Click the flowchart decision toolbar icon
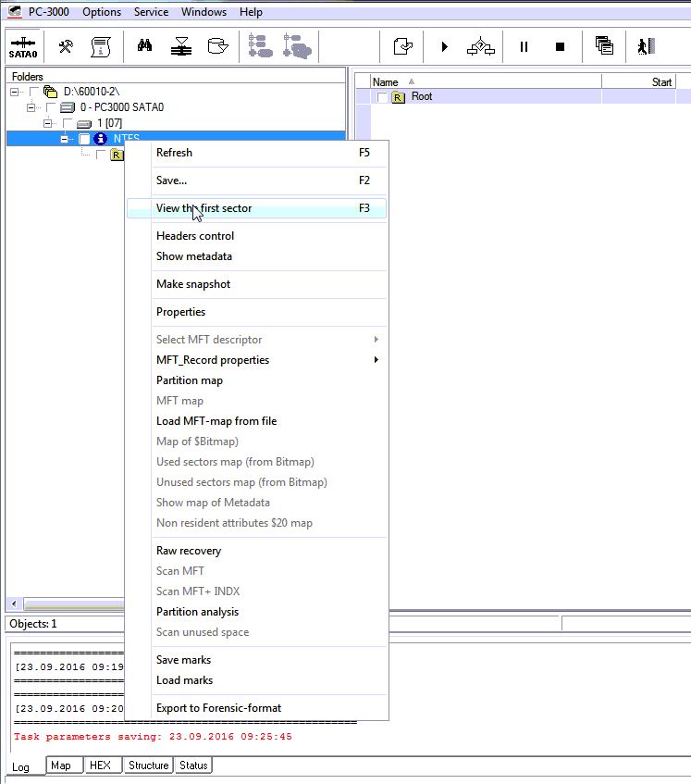 coord(481,46)
